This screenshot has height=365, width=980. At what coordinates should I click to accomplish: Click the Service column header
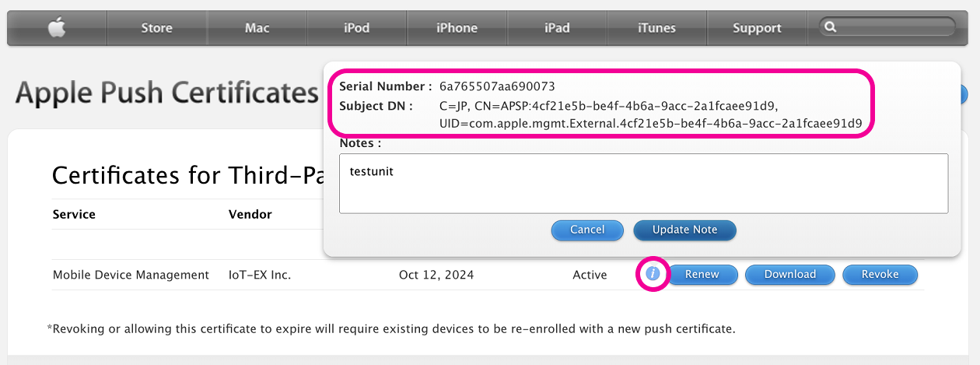click(74, 214)
